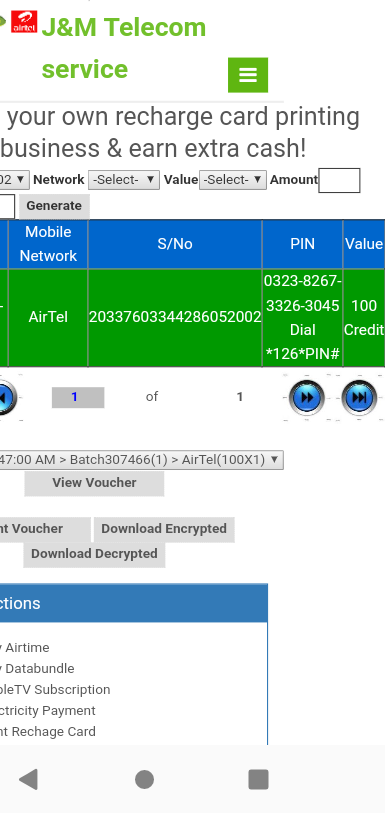Focus the Amount input field
Image resolution: width=385 pixels, height=813 pixels.
pos(339,180)
